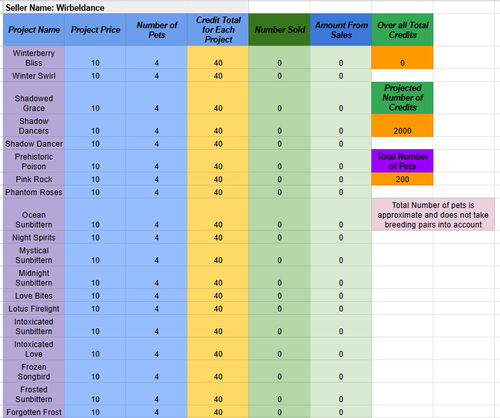Click the Midnight Sunbittern cell

pyautogui.click(x=34, y=278)
